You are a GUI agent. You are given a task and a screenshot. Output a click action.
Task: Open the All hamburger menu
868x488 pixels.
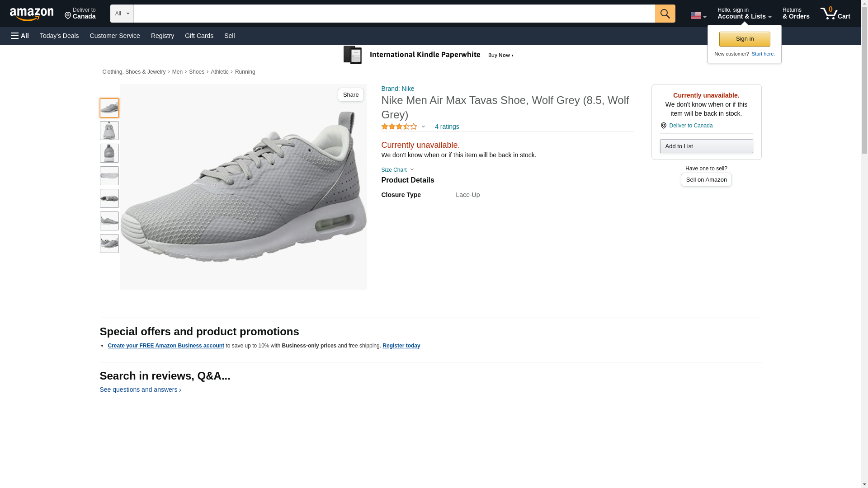coord(20,36)
